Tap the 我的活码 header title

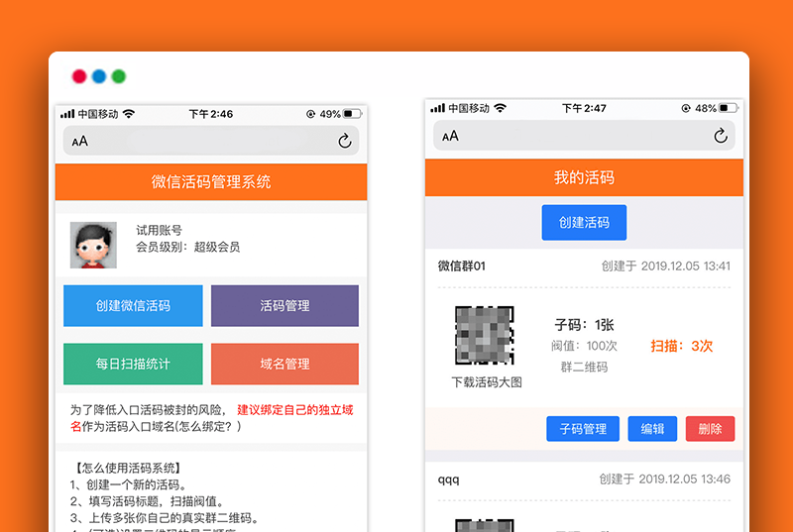(584, 177)
